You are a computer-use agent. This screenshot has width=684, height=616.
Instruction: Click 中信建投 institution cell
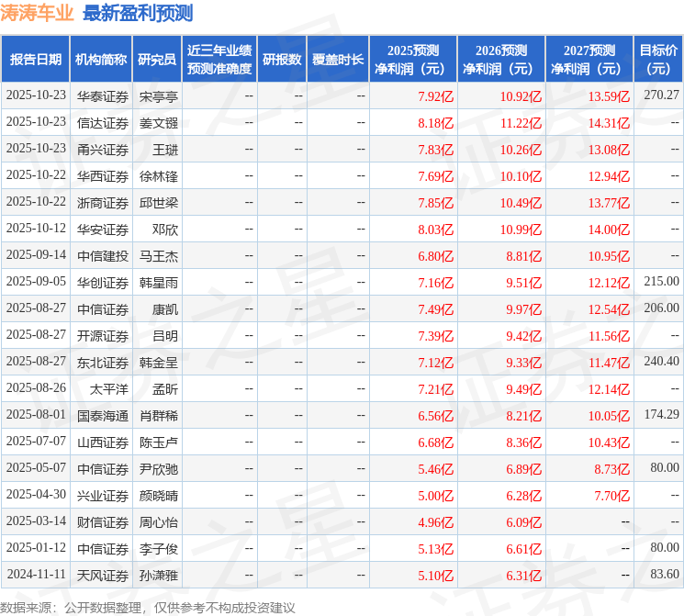tap(103, 256)
